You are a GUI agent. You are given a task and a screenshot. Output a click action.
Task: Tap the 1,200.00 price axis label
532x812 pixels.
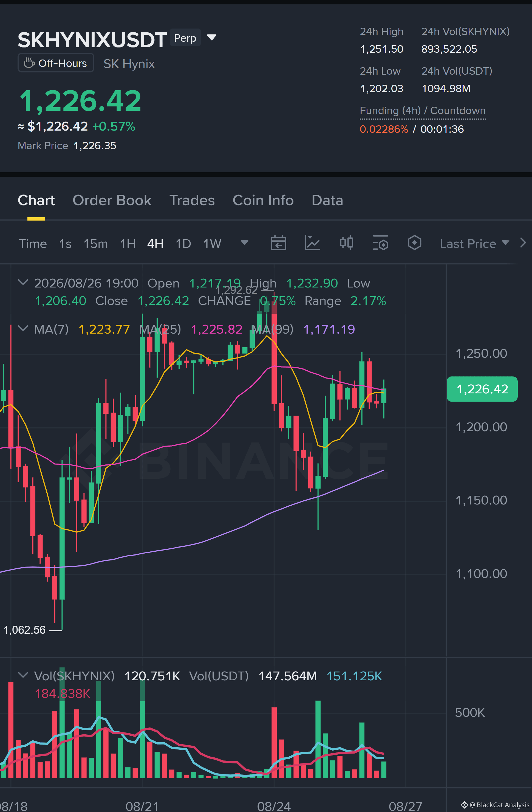pyautogui.click(x=481, y=427)
